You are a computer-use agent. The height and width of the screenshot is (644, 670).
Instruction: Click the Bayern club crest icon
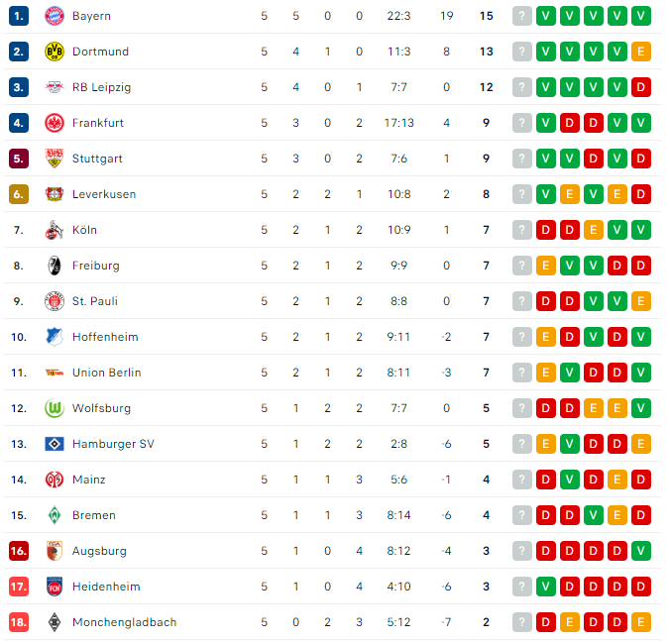pyautogui.click(x=54, y=16)
